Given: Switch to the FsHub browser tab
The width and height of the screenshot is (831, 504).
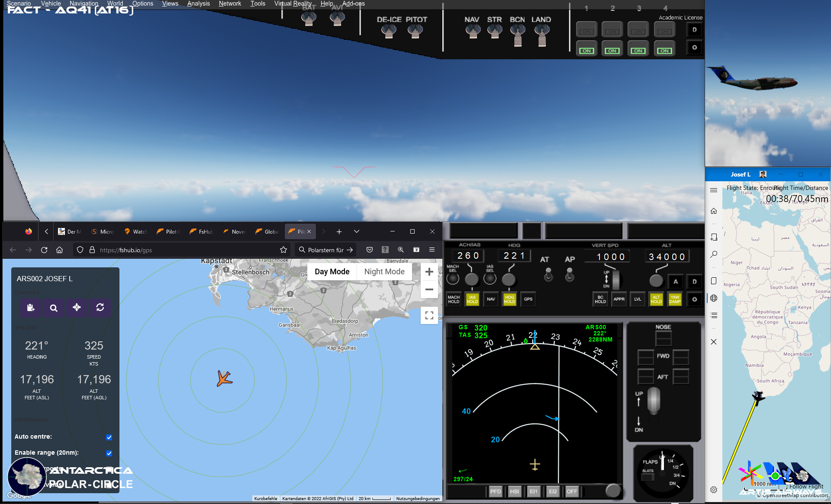Looking at the screenshot, I should tap(202, 231).
